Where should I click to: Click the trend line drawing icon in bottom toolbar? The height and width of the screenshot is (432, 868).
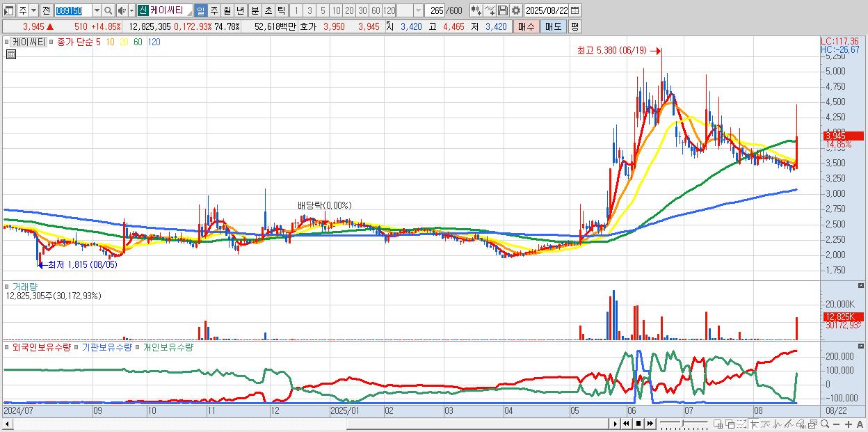tap(766, 424)
